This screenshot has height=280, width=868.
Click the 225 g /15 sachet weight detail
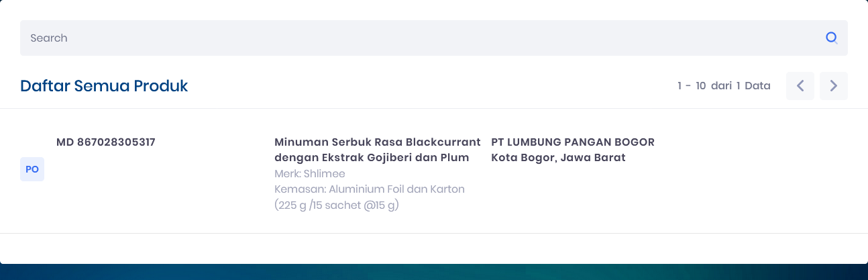pyautogui.click(x=337, y=205)
